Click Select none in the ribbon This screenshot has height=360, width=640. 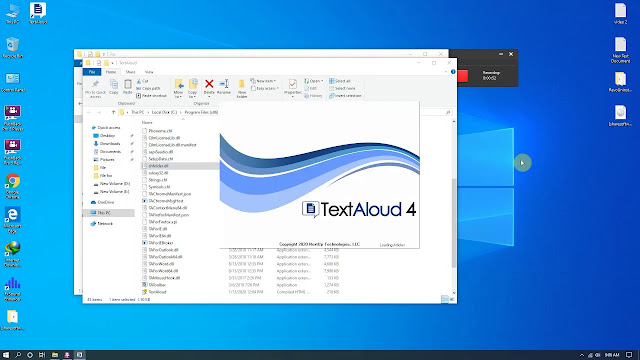[x=342, y=88]
